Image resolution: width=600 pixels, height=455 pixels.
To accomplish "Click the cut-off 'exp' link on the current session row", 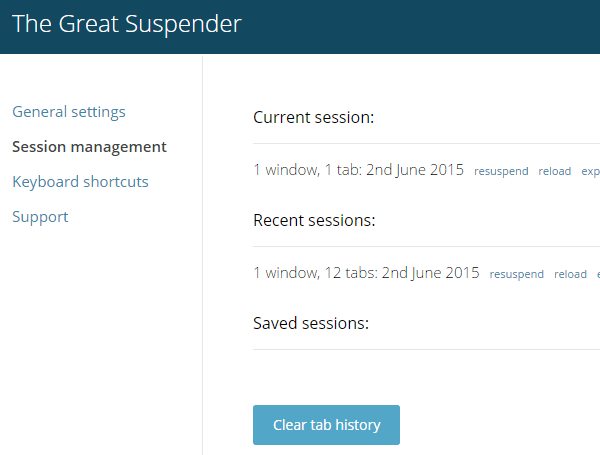I will coord(590,171).
